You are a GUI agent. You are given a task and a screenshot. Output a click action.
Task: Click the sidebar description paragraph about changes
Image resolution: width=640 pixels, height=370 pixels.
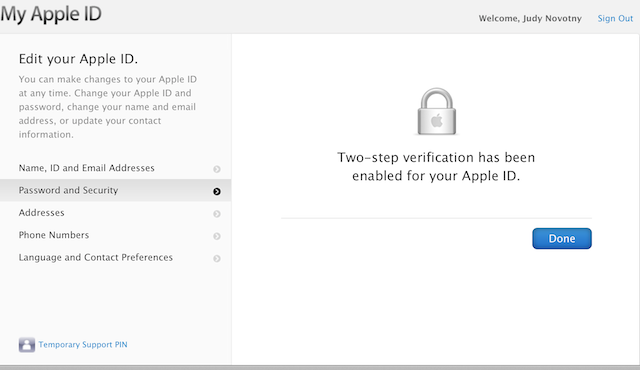[x=108, y=107]
